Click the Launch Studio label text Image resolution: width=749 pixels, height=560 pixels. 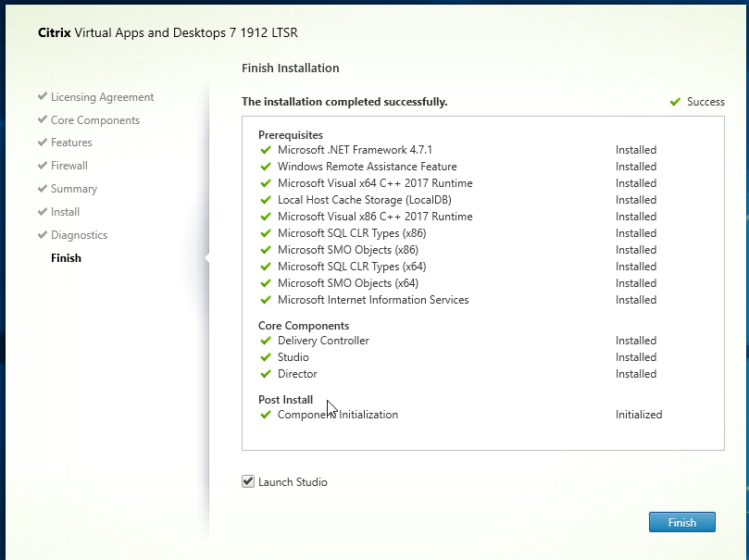(293, 482)
